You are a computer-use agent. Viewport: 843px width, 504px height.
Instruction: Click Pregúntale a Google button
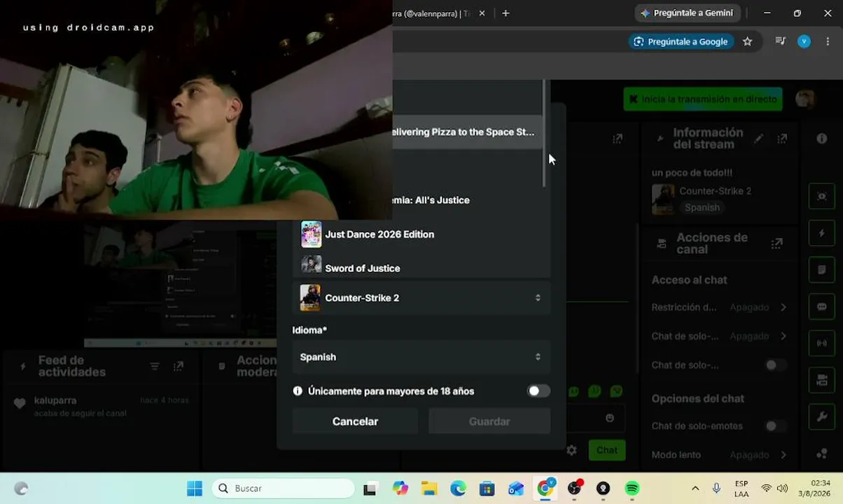point(681,41)
